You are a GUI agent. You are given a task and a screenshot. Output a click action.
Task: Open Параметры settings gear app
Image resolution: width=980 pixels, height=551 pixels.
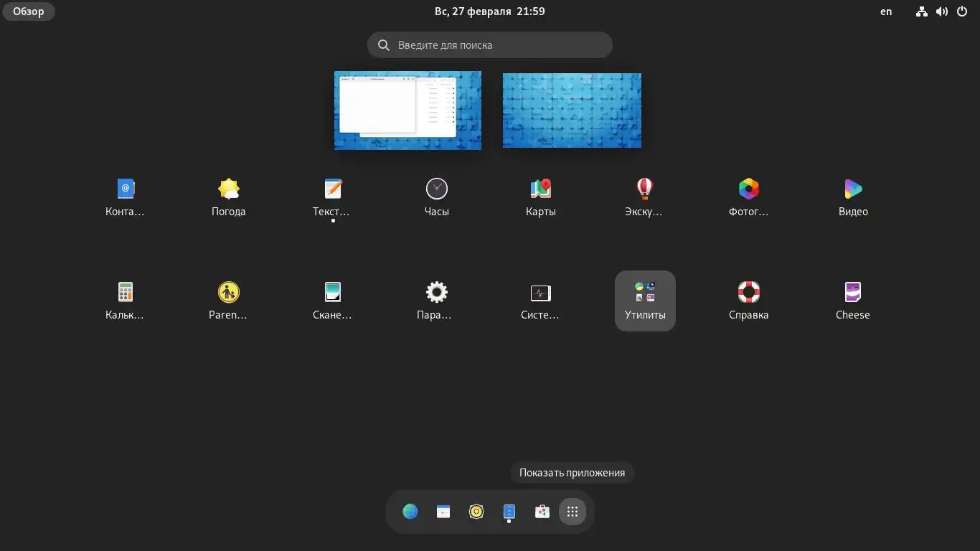[x=436, y=301]
